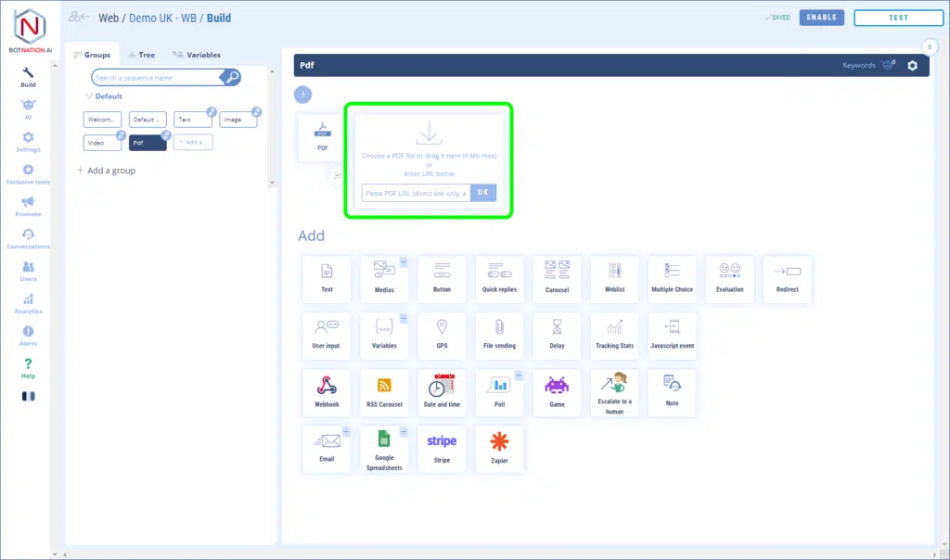Screen dimensions: 950x560
Task: Expand Medias element options
Action: [x=404, y=262]
